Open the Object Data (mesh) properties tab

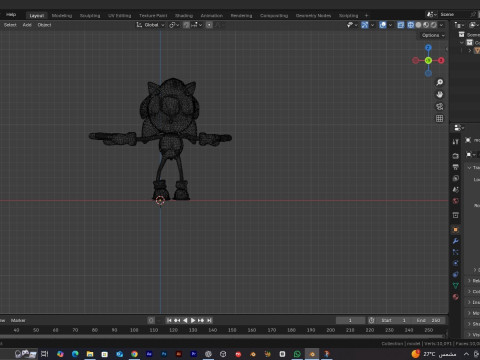click(x=456, y=286)
